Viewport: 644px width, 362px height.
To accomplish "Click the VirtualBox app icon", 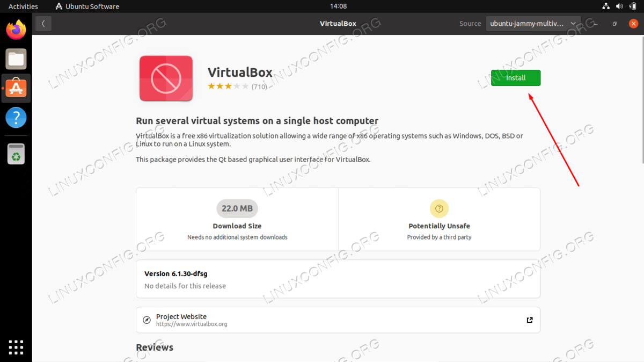I will [166, 78].
